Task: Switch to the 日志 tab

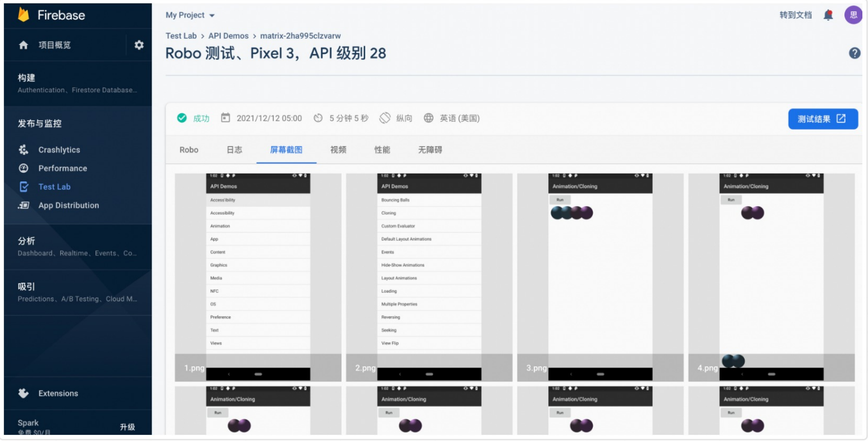Action: 234,149
